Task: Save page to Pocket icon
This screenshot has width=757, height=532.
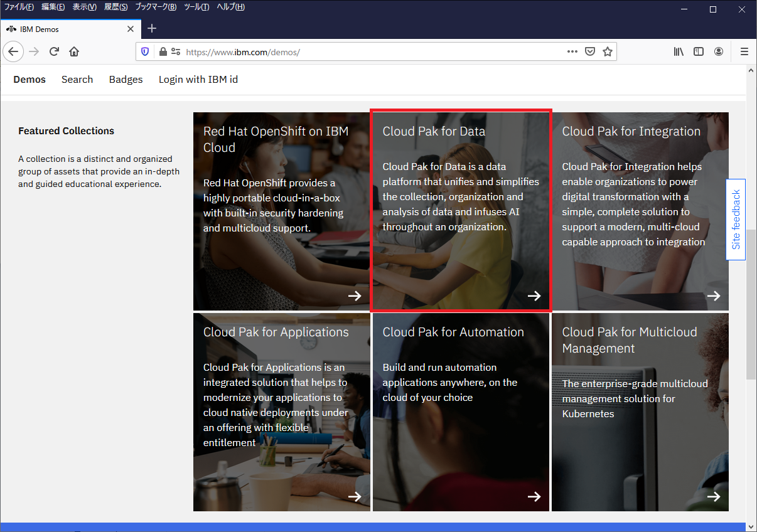Action: pos(590,51)
